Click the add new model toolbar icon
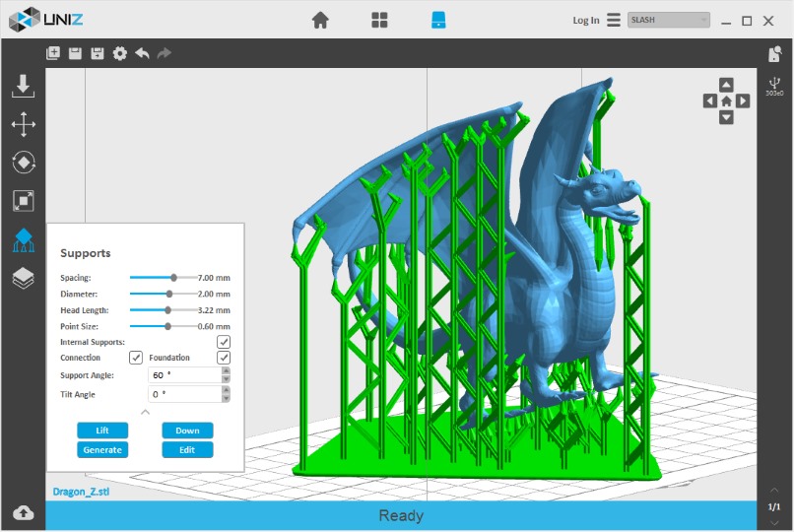 pos(53,52)
